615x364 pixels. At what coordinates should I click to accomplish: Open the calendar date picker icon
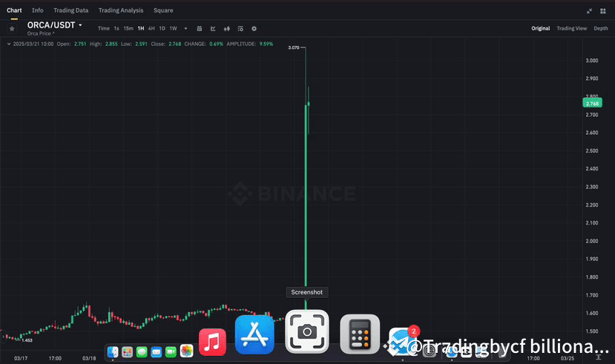[200, 29]
